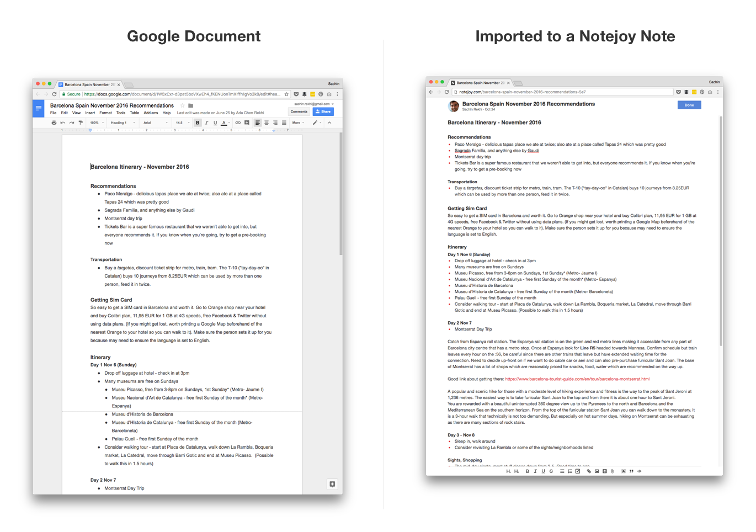
Task: Open the Arial font dropdown
Action: click(155, 123)
